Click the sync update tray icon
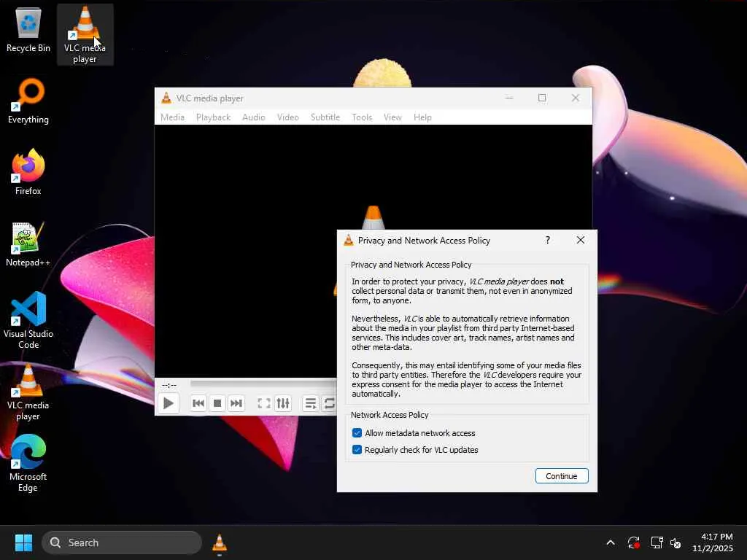The height and width of the screenshot is (560, 747). (x=633, y=542)
